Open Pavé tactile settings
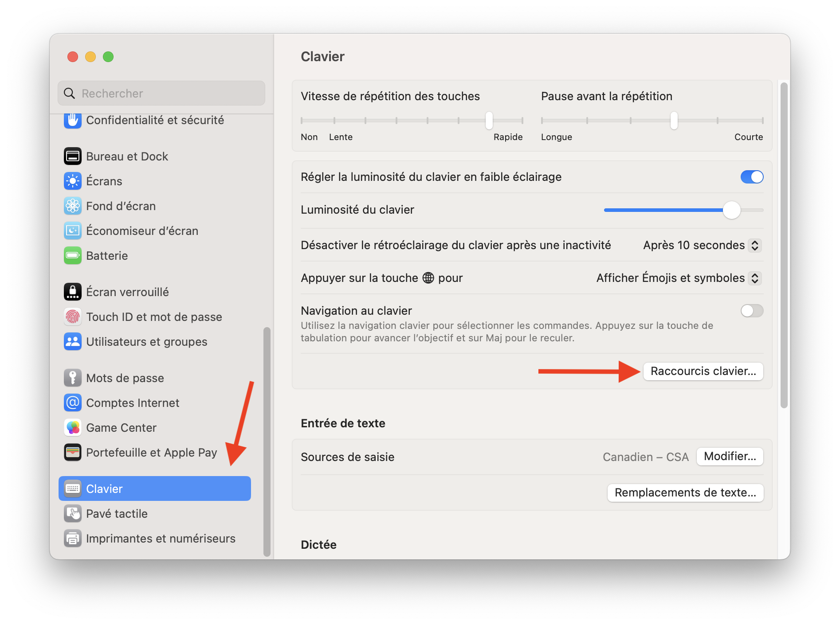The height and width of the screenshot is (625, 840). (155, 514)
